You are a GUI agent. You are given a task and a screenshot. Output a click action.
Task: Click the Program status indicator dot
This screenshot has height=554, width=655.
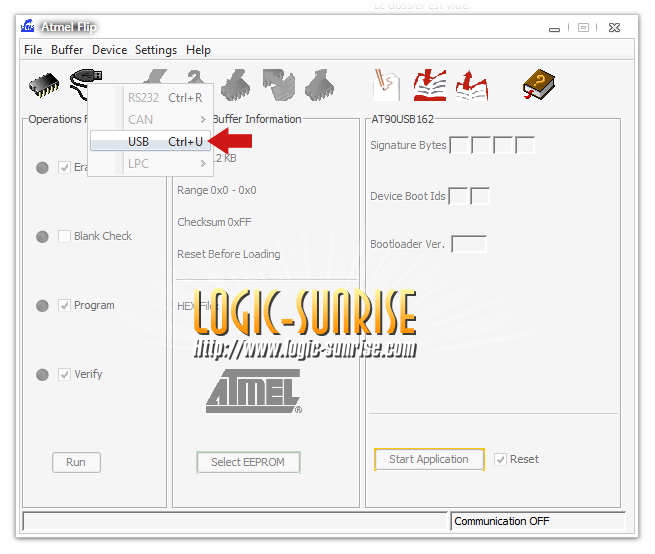tap(42, 305)
